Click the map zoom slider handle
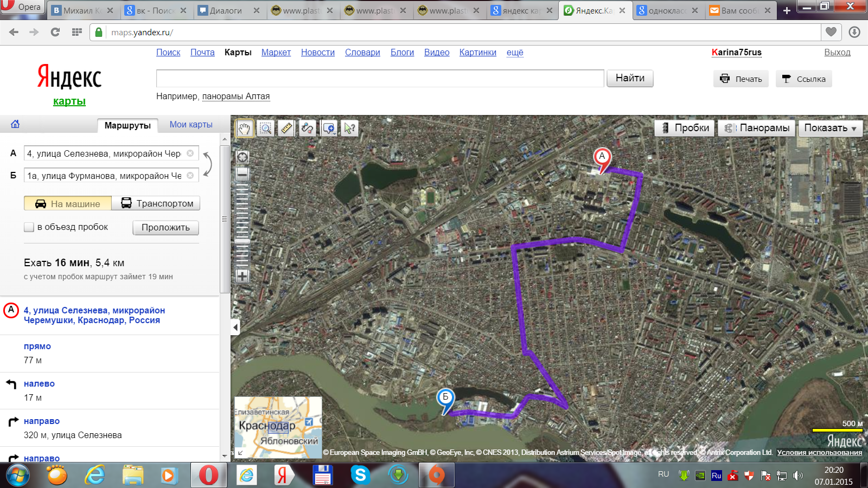This screenshot has height=488, width=868. point(242,241)
